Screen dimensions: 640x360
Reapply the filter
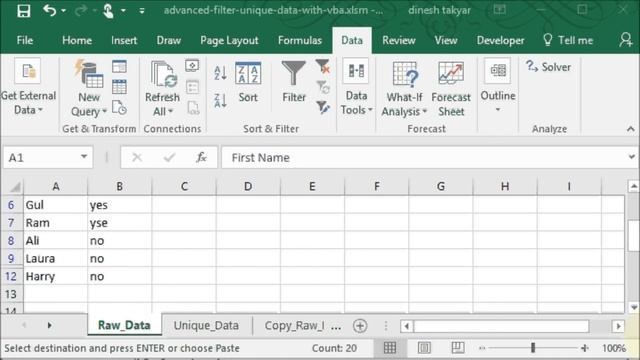pyautogui.click(x=322, y=87)
